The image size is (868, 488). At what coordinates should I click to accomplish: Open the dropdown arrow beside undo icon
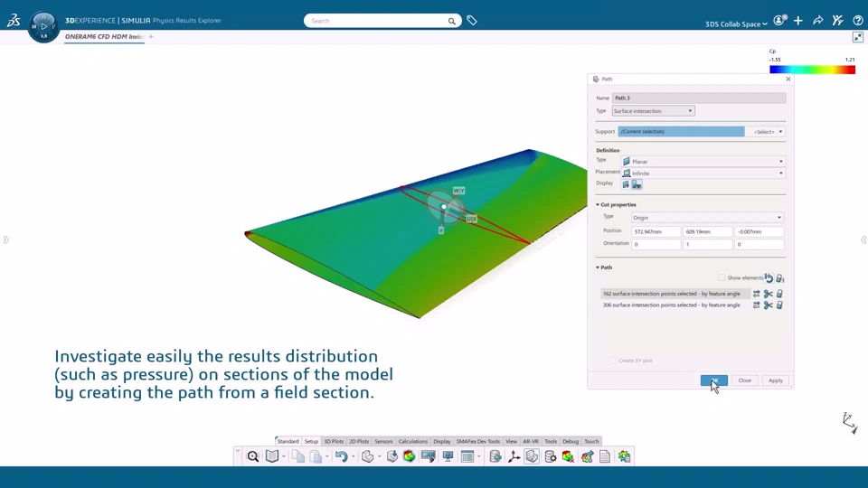(354, 456)
